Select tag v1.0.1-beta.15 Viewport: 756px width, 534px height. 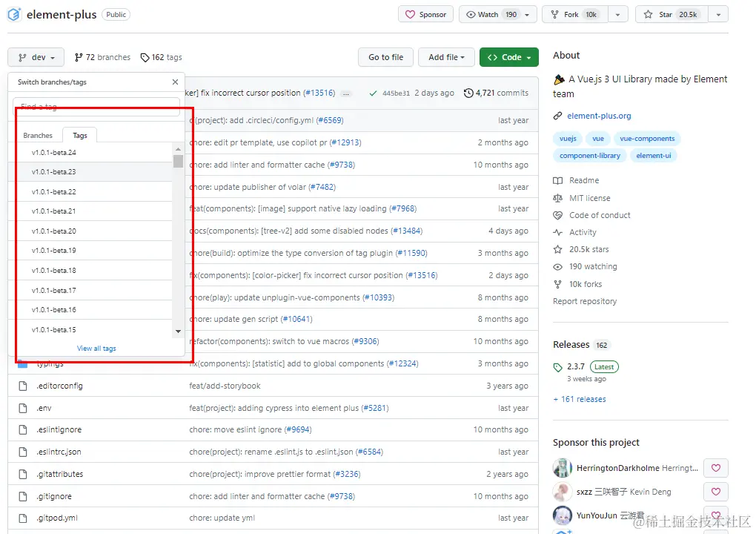click(x=90, y=329)
